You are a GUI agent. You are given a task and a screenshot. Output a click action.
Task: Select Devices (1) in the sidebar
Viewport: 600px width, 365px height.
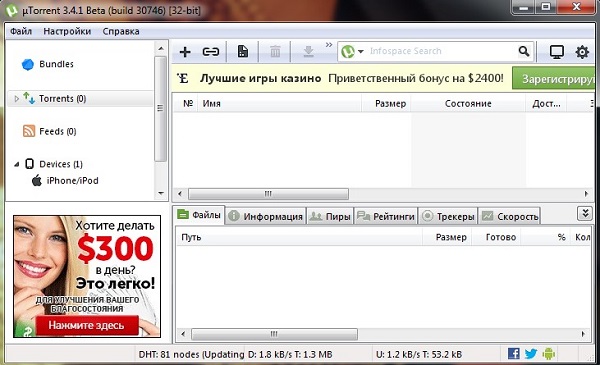pyautogui.click(x=61, y=164)
